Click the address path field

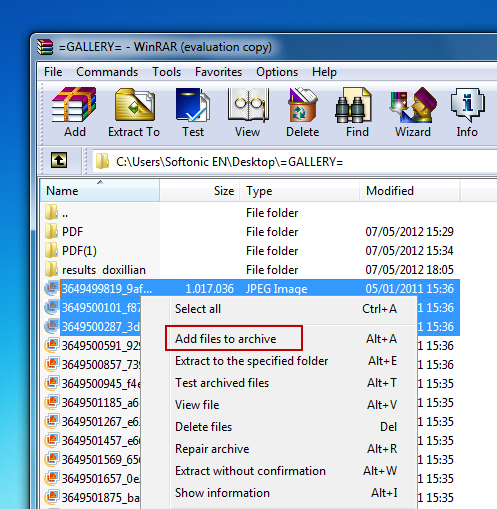295,162
